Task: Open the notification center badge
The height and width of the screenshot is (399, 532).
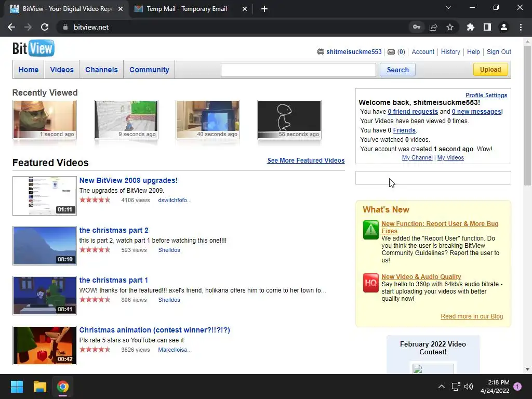Action: (517, 387)
